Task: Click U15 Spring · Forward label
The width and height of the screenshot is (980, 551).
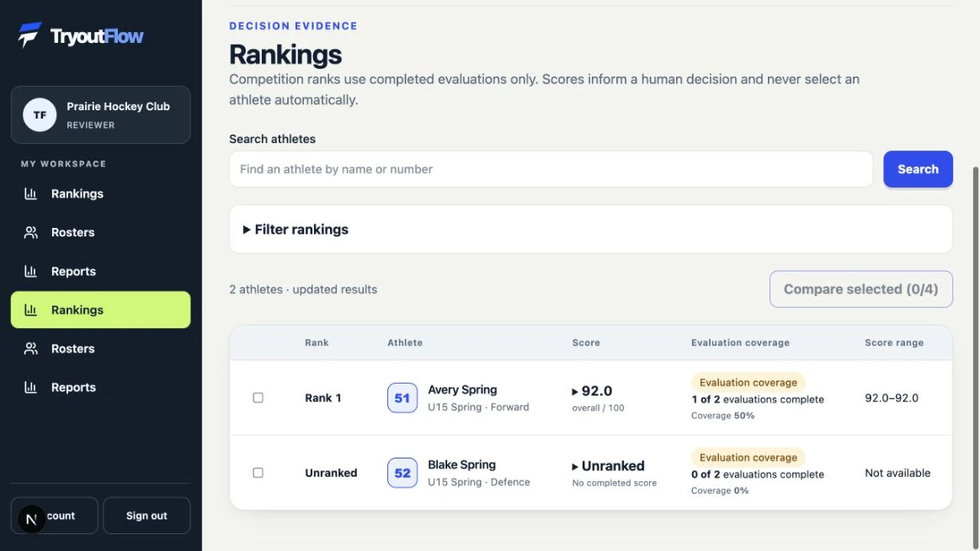Action: coord(478,407)
